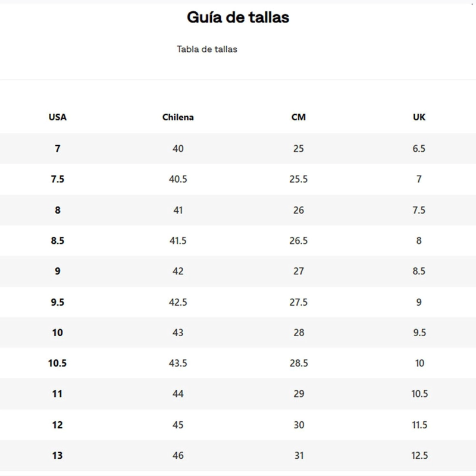Click Chilena size 42 cell
This screenshot has width=476, height=476.
pyautogui.click(x=178, y=271)
